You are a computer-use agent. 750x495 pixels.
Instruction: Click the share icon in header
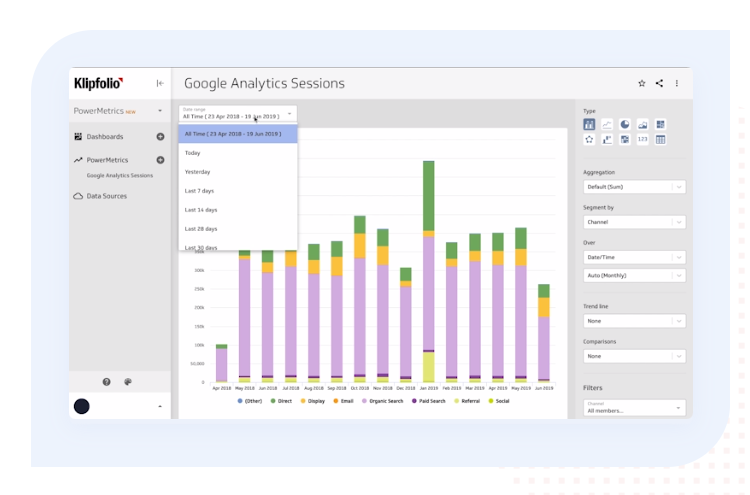click(659, 83)
